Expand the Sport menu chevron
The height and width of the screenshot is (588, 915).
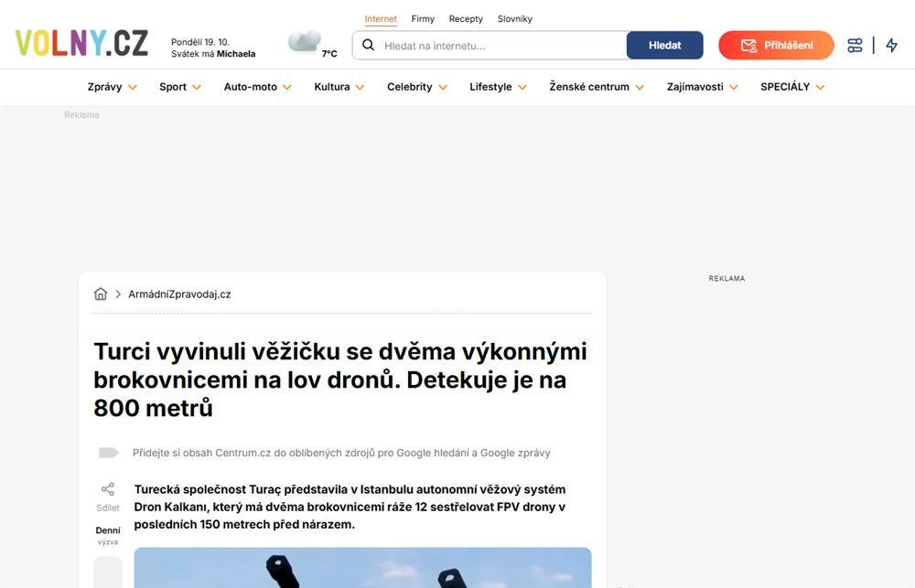pyautogui.click(x=197, y=88)
